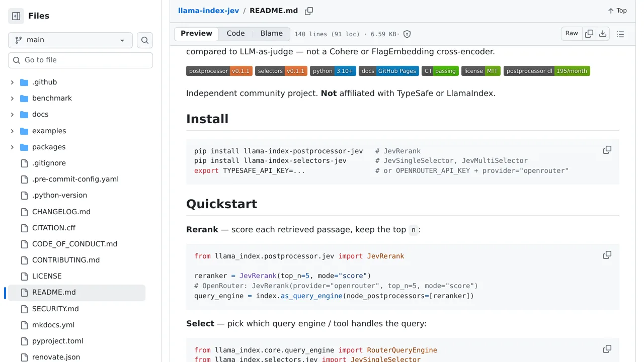The height and width of the screenshot is (362, 644).
Task: Open the main branch dropdown
Action: 70,40
